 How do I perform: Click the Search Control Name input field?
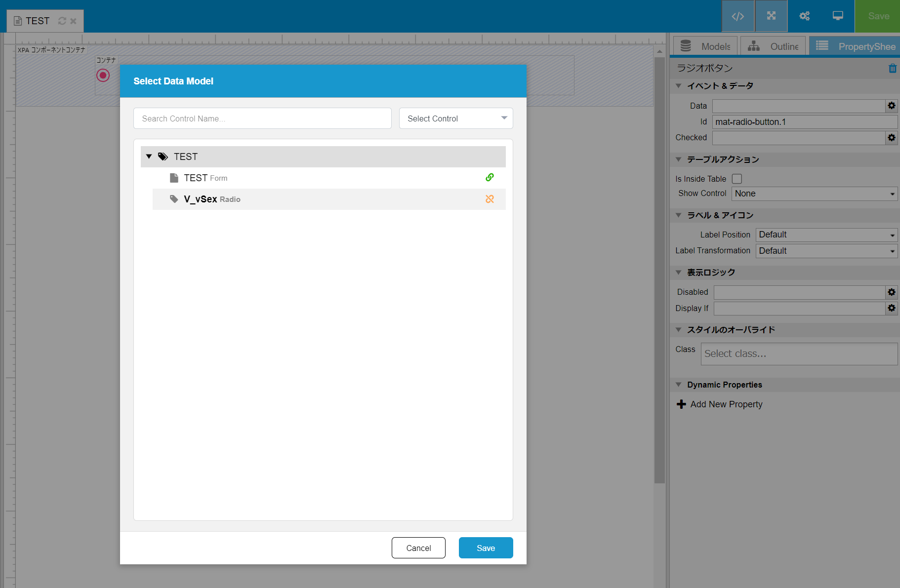tap(262, 118)
